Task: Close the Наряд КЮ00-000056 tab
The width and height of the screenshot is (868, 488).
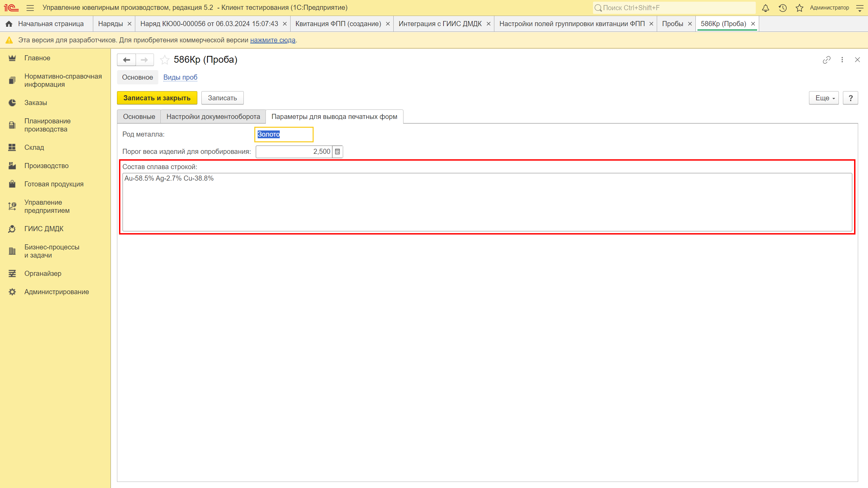Action: 284,24
